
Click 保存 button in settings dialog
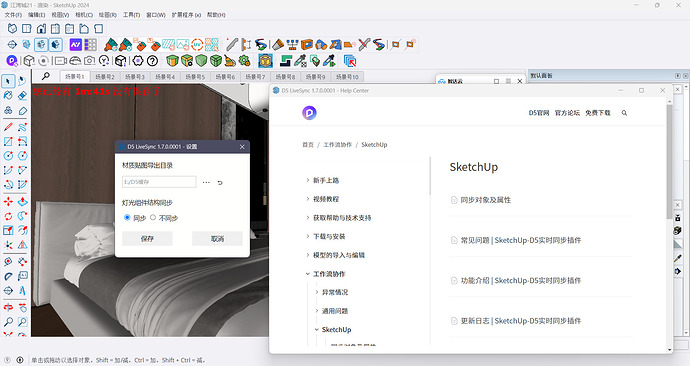(x=147, y=239)
